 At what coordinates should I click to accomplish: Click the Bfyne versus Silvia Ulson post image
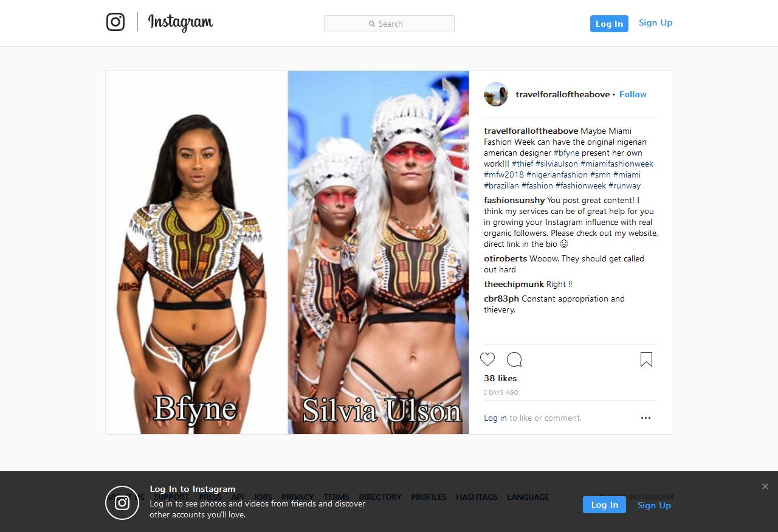(287, 252)
